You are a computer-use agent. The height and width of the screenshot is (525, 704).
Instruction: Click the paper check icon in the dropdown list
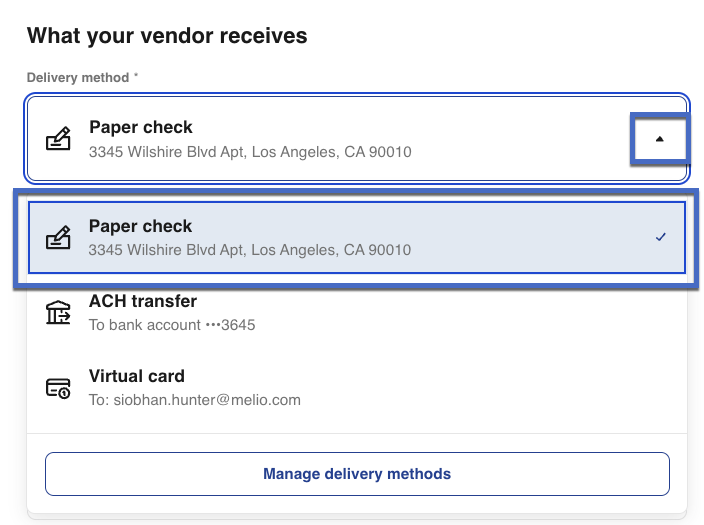coord(59,238)
